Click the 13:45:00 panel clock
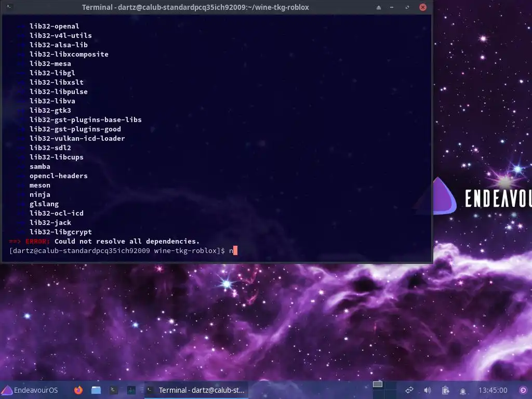Viewport: 532px width, 399px height. [493, 390]
